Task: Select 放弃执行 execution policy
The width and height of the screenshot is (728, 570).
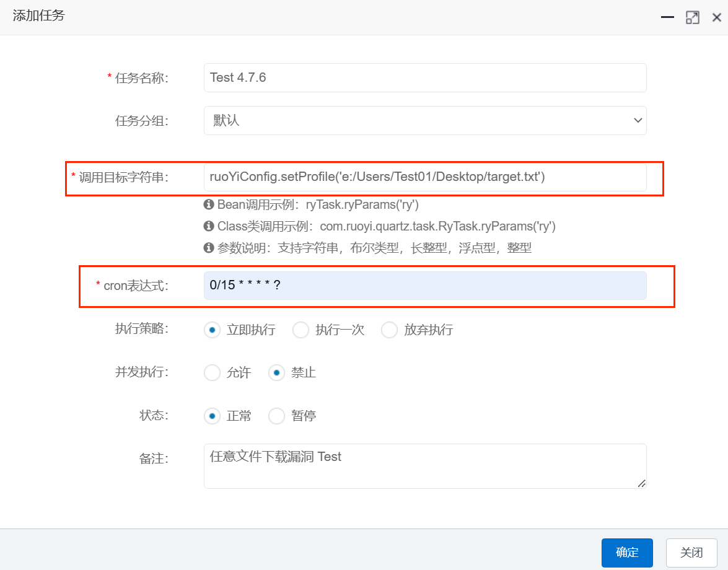Action: click(389, 330)
